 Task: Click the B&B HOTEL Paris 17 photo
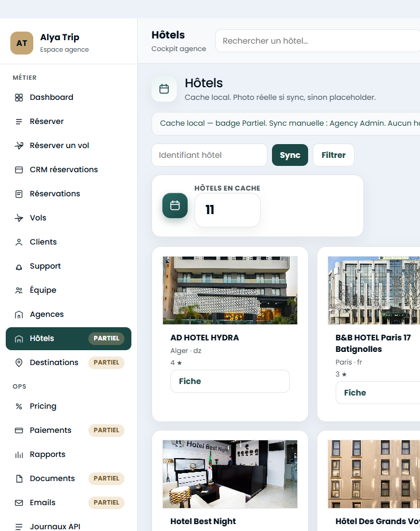[374, 290]
